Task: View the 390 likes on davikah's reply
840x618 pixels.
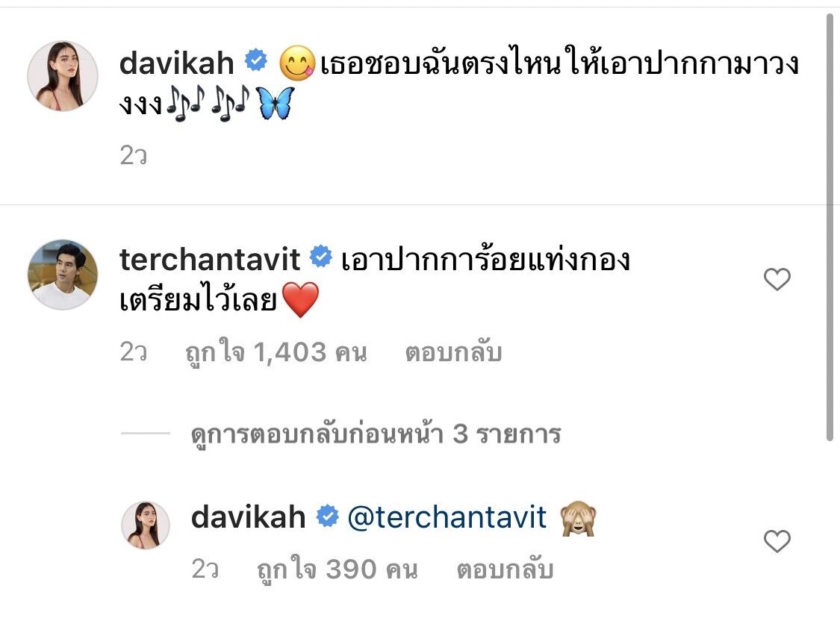Action: click(337, 569)
